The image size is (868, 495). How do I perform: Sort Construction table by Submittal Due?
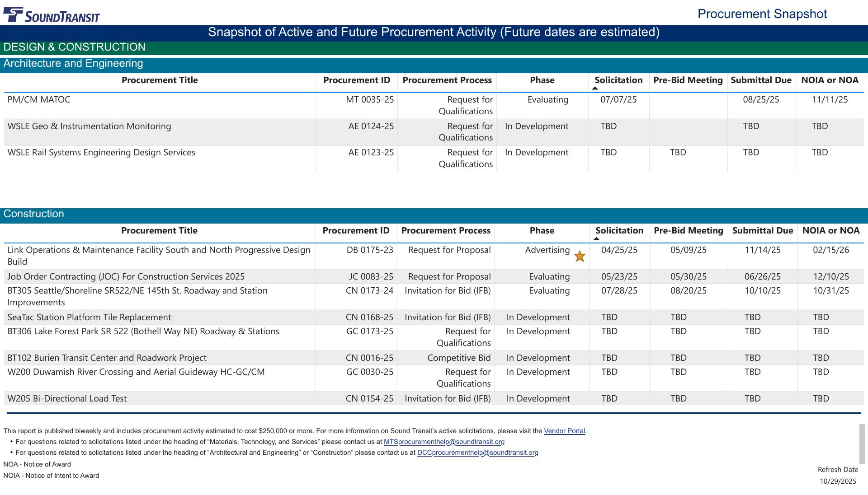click(762, 231)
